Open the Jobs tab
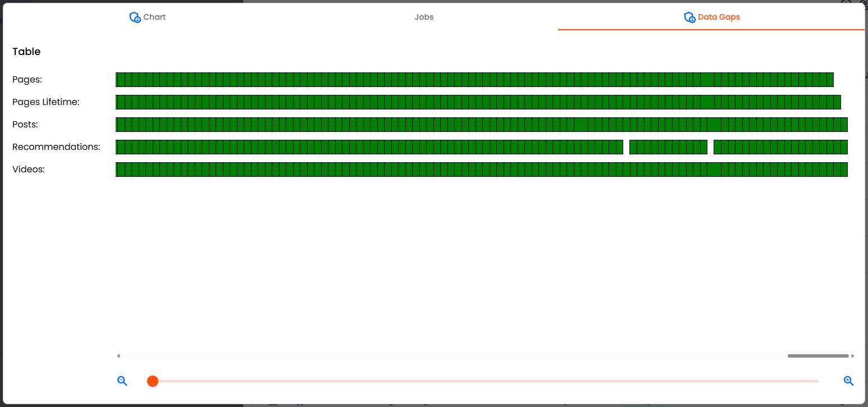868x407 pixels. point(424,17)
